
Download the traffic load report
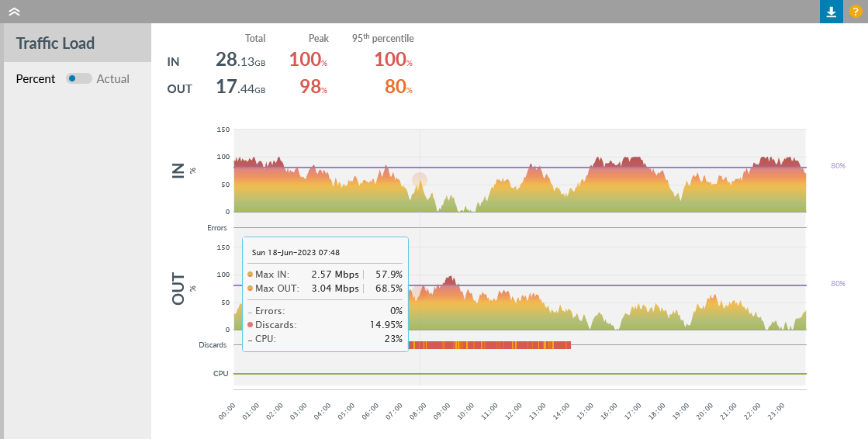pos(831,12)
